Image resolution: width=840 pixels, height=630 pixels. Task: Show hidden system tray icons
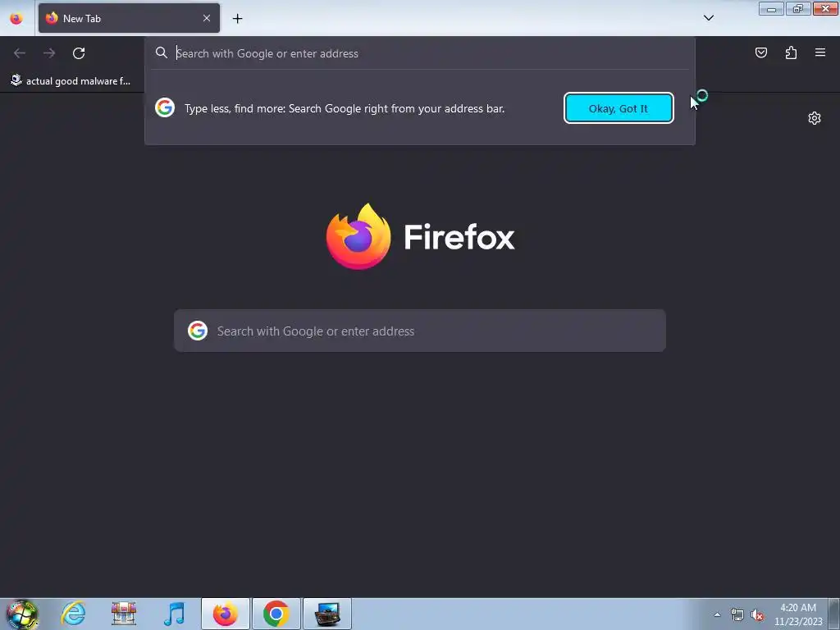(717, 614)
